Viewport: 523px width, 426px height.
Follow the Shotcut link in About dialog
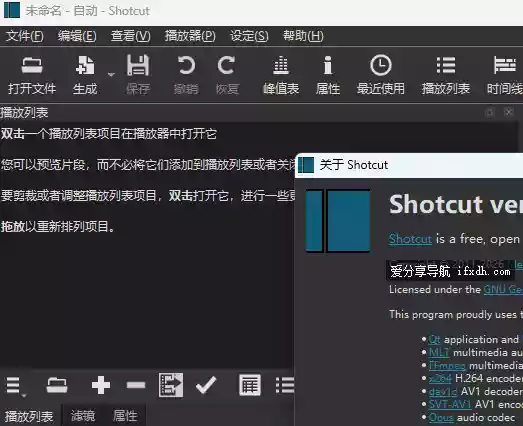(x=410, y=239)
